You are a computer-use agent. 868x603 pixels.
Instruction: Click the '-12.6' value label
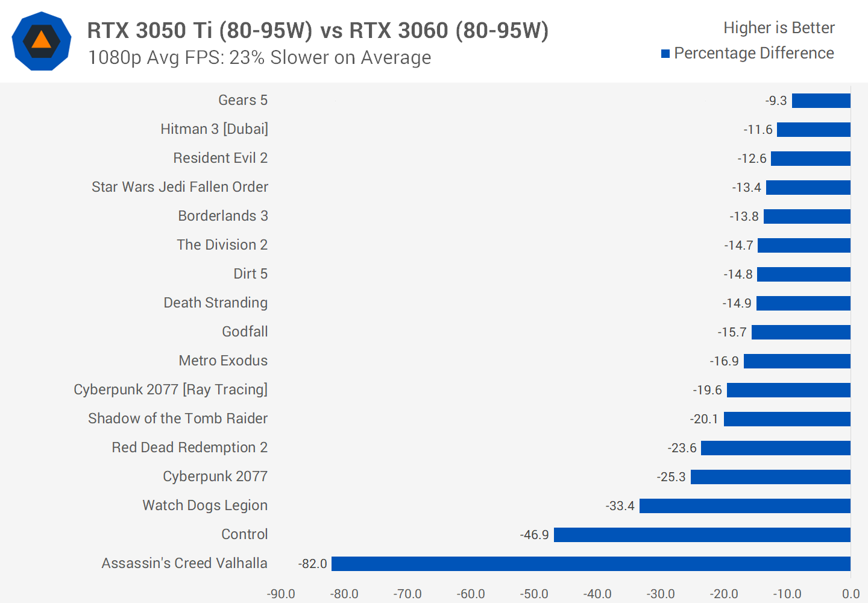(x=752, y=159)
